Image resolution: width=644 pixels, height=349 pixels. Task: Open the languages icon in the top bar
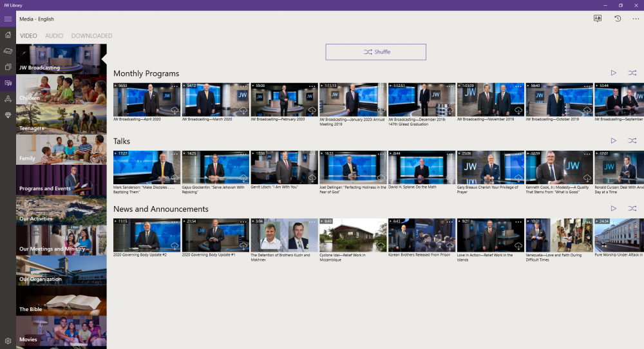(x=598, y=19)
